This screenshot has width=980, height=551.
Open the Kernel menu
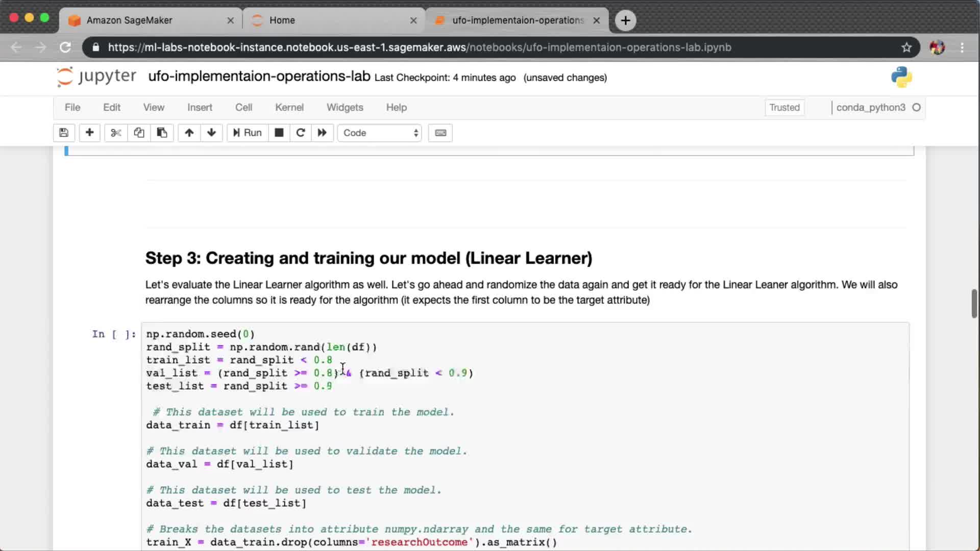click(289, 108)
